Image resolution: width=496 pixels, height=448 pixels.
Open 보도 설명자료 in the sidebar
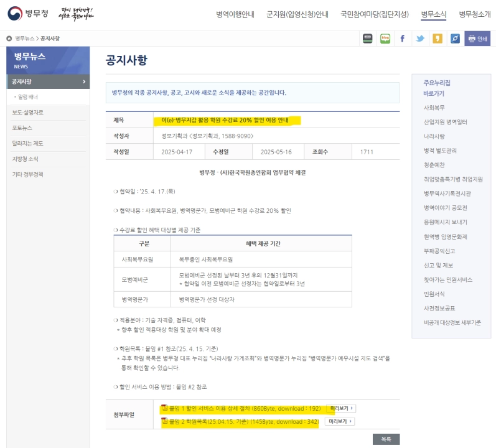click(x=28, y=113)
